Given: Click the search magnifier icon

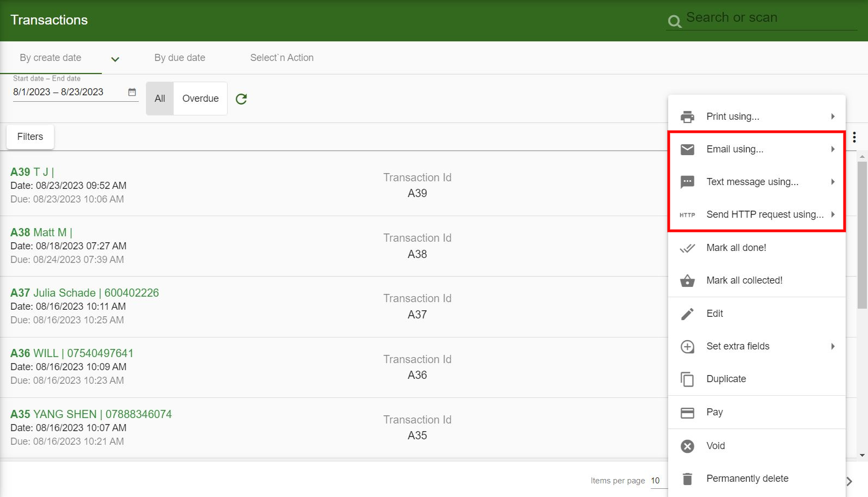Looking at the screenshot, I should point(675,21).
